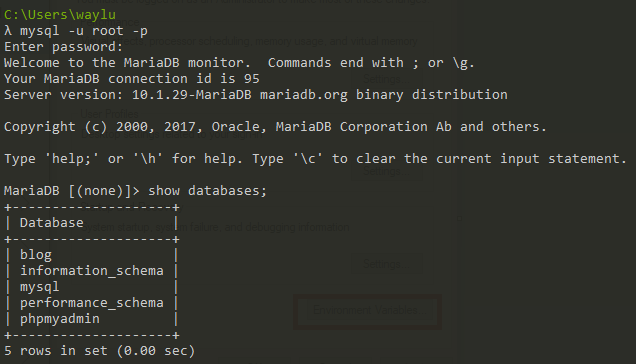
Task: Click the mysql -u root -p command
Action: [84, 31]
